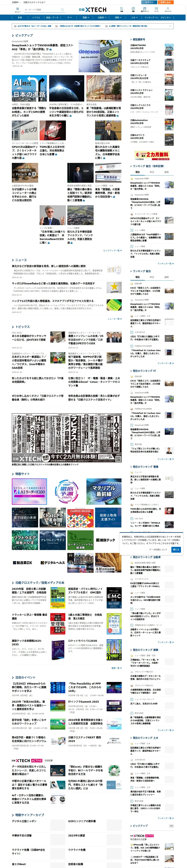Viewport: 187px width, 868px height.
Task: Expand the 電機 navigation dropdown
Action: pyautogui.click(x=86, y=18)
